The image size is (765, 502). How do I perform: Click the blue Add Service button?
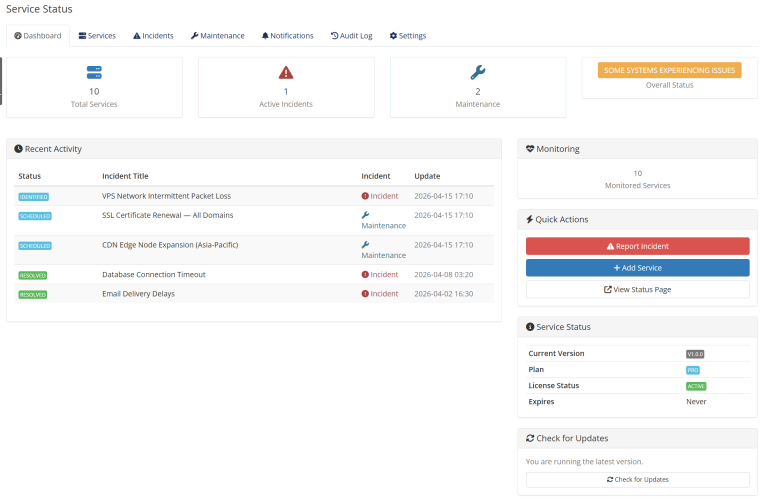coord(638,268)
